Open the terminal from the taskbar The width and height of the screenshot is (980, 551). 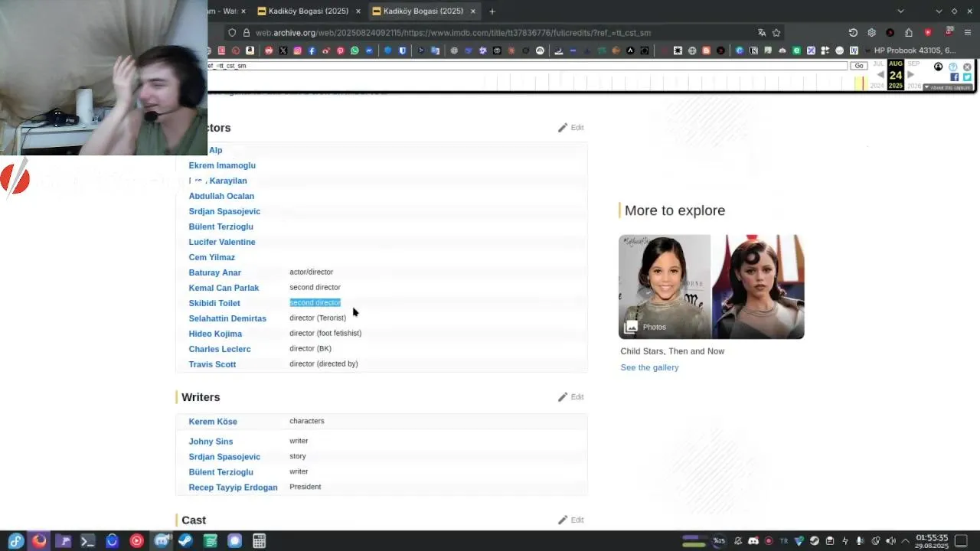click(x=87, y=541)
